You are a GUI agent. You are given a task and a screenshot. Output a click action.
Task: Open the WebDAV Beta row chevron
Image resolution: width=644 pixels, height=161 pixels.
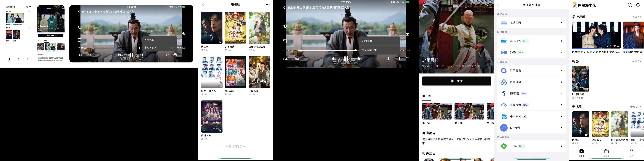point(561,41)
